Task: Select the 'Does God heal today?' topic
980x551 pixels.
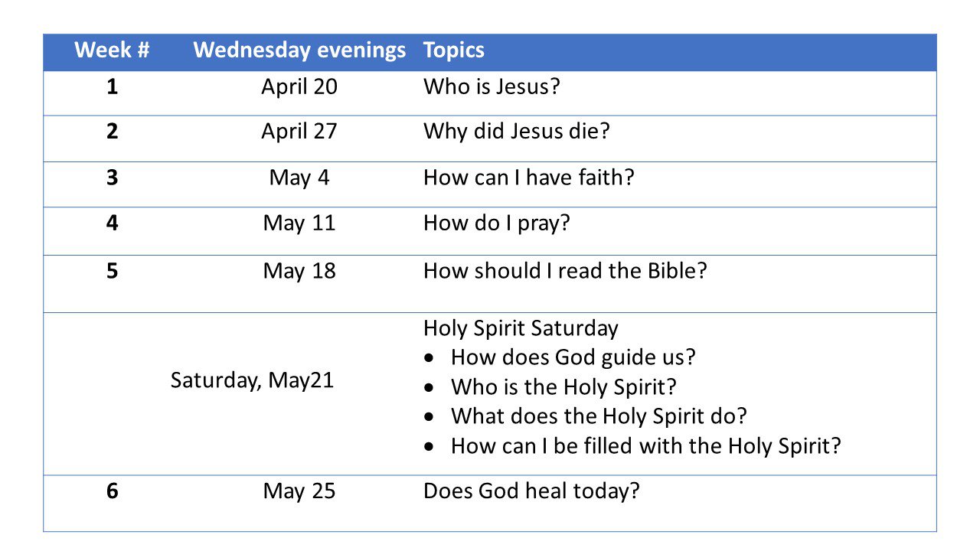Action: (x=531, y=491)
